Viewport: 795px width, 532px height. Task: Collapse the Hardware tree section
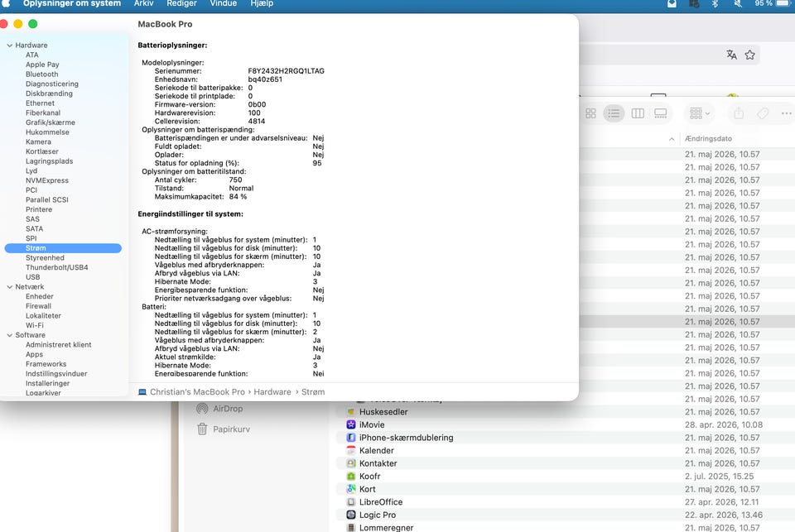point(10,46)
